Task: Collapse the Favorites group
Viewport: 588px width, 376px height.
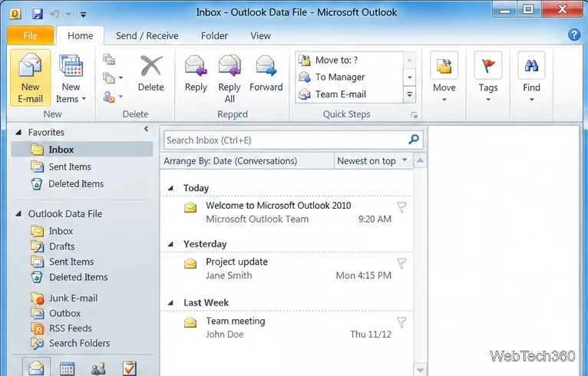Action: coord(18,132)
